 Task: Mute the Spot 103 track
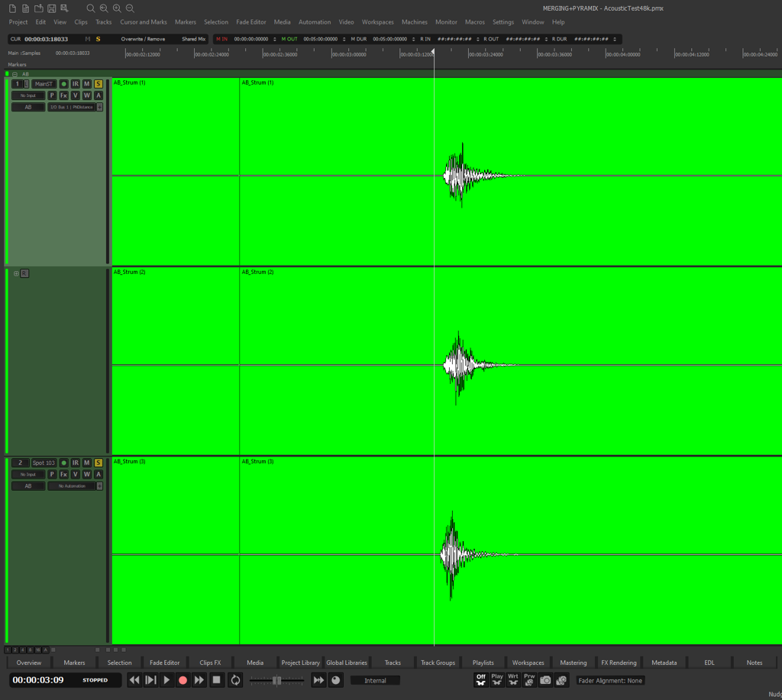click(87, 463)
